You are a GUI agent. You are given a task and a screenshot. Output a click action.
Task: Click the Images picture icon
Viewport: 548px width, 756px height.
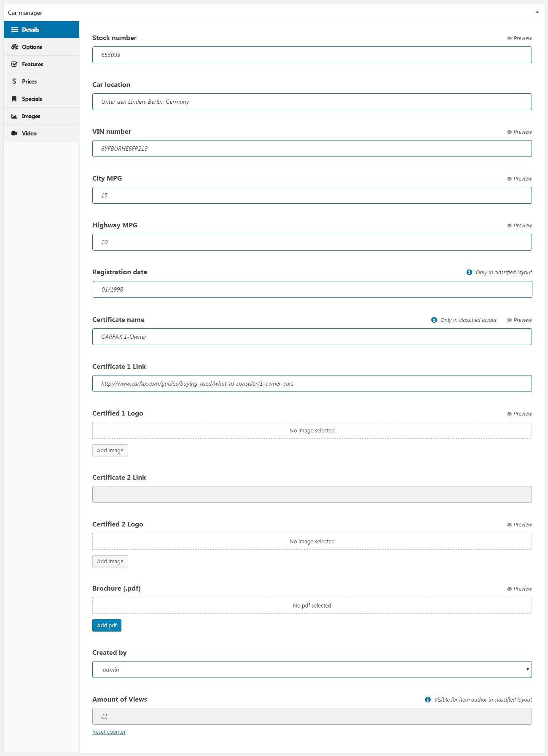click(14, 116)
